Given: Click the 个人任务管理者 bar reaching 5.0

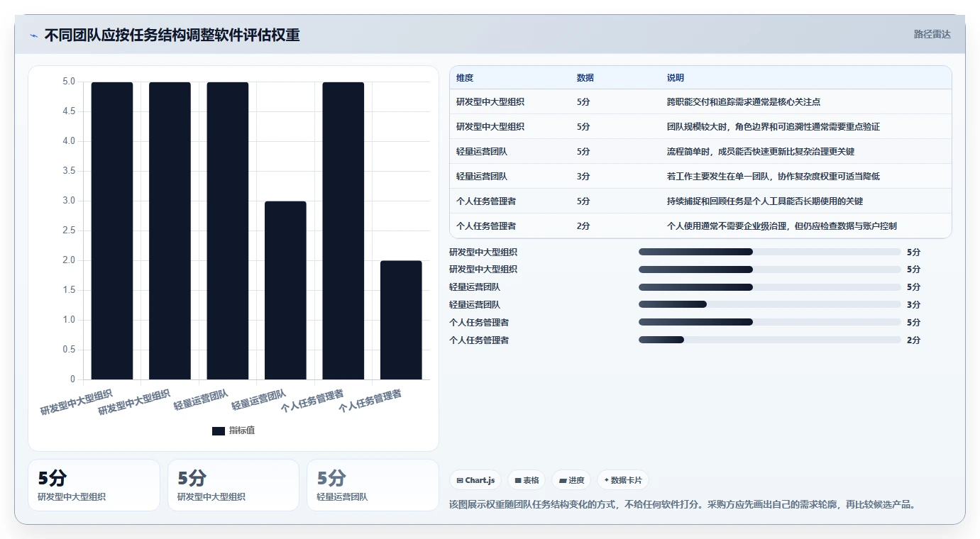Looking at the screenshot, I should [x=343, y=230].
